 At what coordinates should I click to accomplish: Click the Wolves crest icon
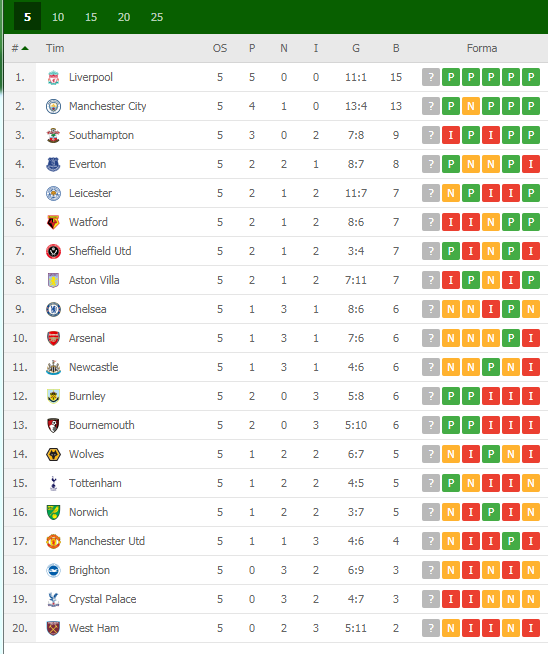pos(53,454)
